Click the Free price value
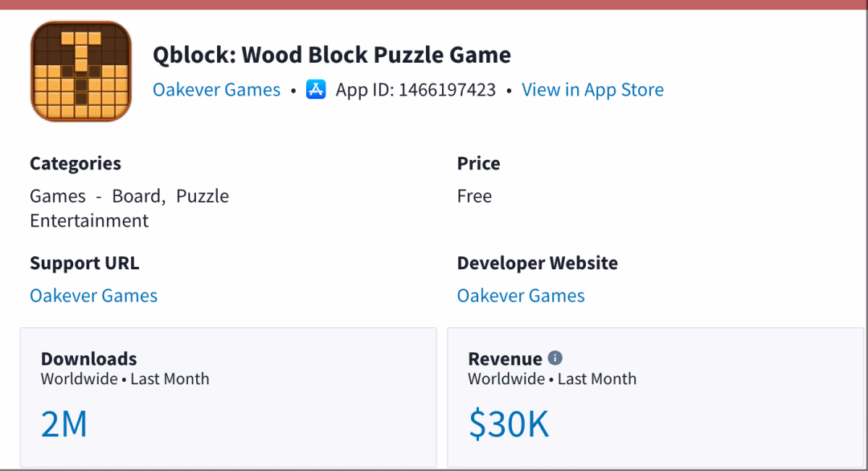The image size is (868, 471). pyautogui.click(x=474, y=196)
